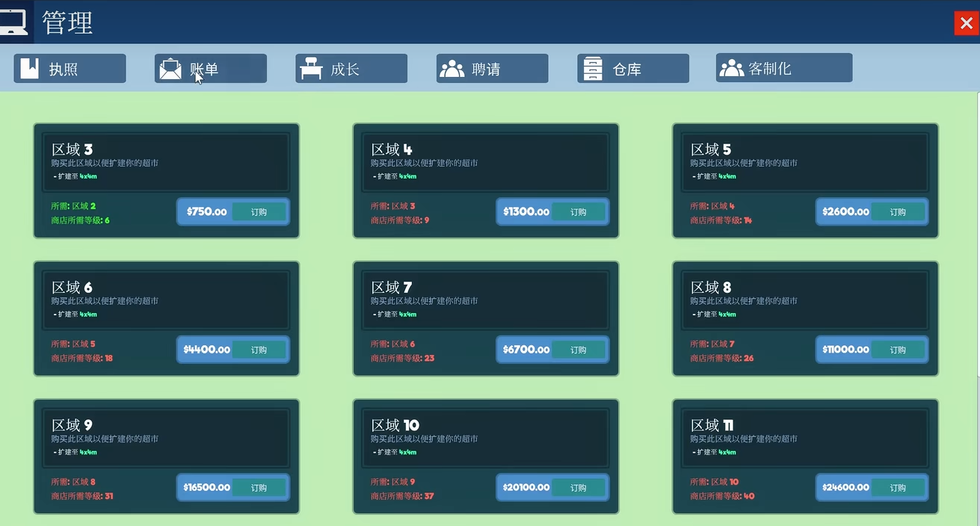Click the desk icon on 成长 tab
The height and width of the screenshot is (526, 980).
[312, 69]
